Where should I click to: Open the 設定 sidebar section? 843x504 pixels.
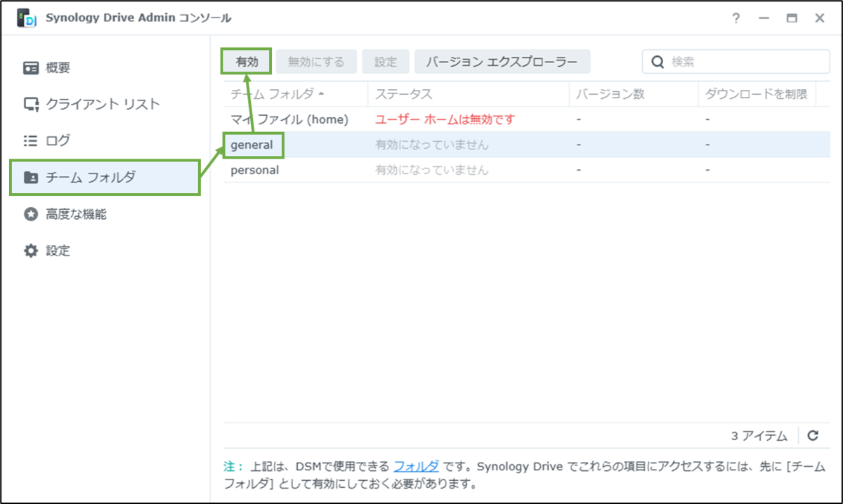[105, 251]
